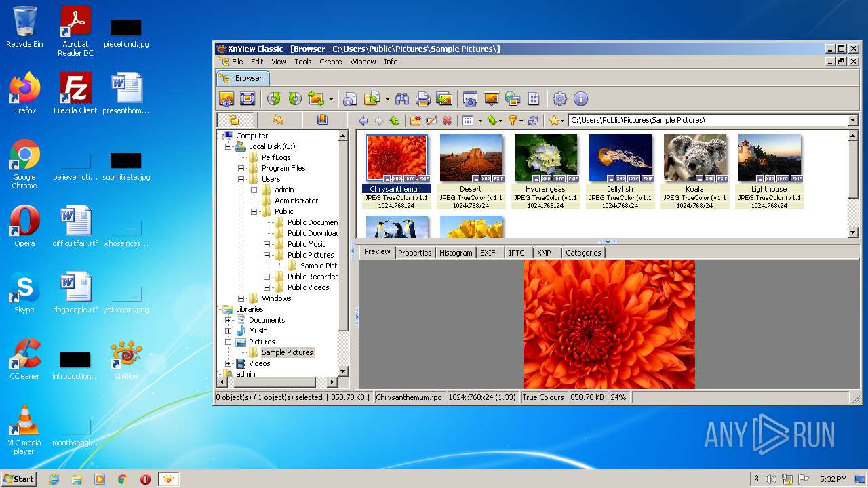Open Options via the gear icon
Viewport: 868px width, 488px height.
[559, 99]
